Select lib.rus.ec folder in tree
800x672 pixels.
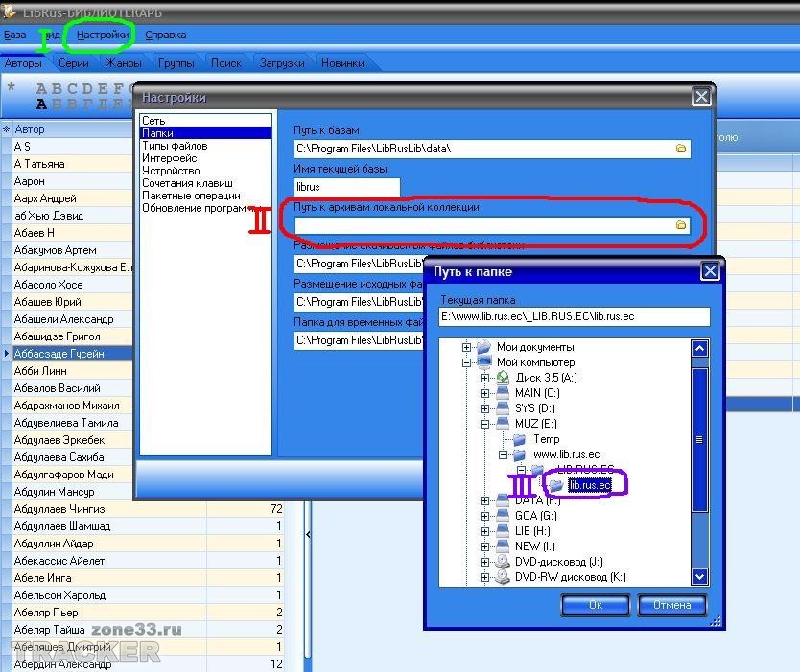(x=589, y=485)
